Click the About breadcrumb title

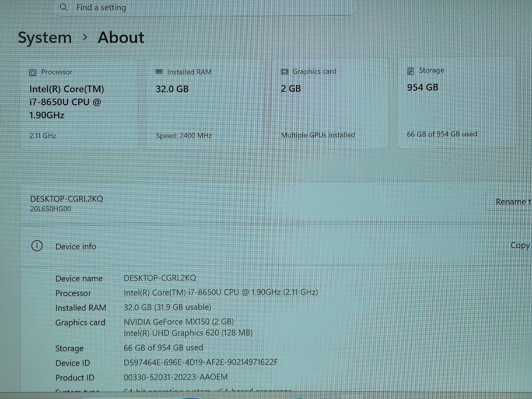tap(121, 37)
